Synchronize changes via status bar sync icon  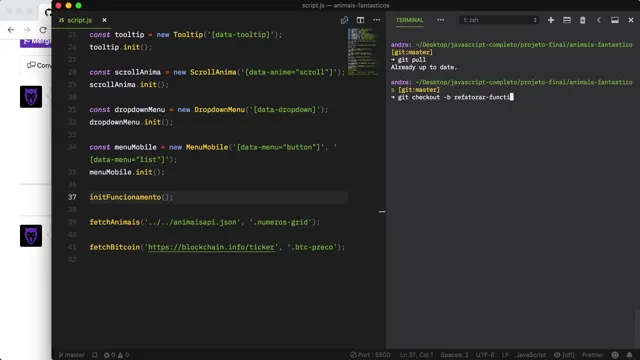pos(95,355)
